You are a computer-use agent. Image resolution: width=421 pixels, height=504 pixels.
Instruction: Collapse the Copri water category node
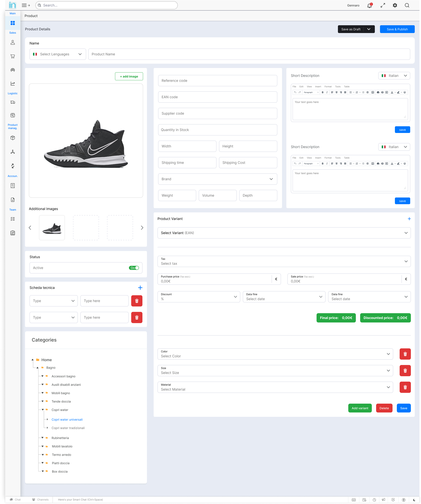coord(43,410)
